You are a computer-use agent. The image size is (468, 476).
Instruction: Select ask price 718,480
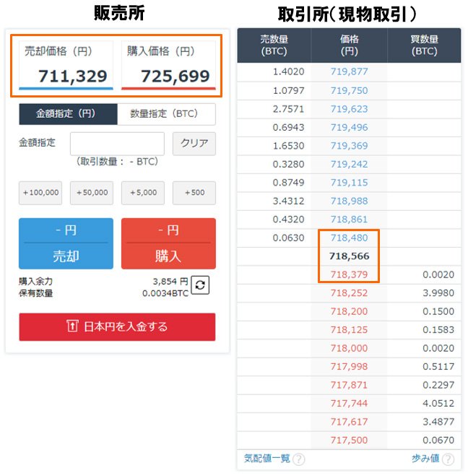[x=349, y=238]
